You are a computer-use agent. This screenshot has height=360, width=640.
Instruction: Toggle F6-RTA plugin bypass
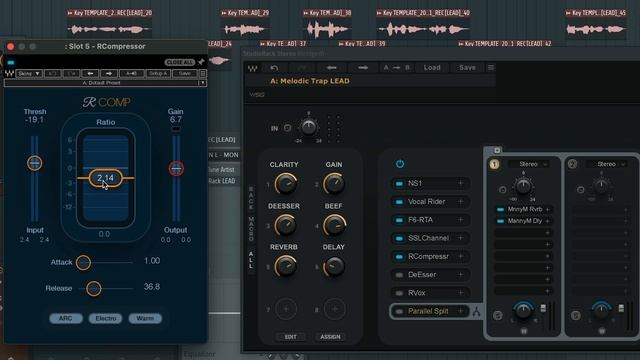[x=399, y=220]
